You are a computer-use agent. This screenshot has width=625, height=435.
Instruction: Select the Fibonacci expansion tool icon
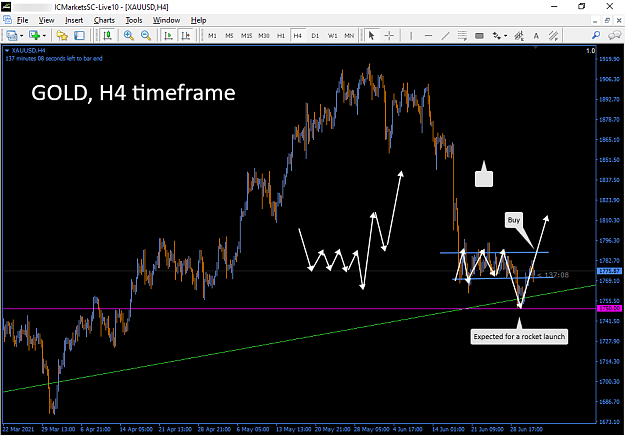519,35
